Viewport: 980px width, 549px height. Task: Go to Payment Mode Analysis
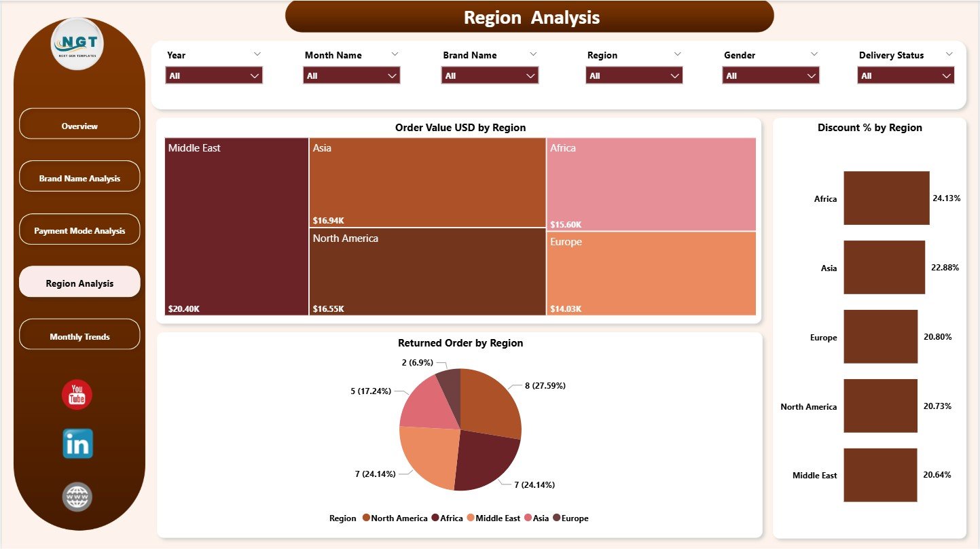79,229
